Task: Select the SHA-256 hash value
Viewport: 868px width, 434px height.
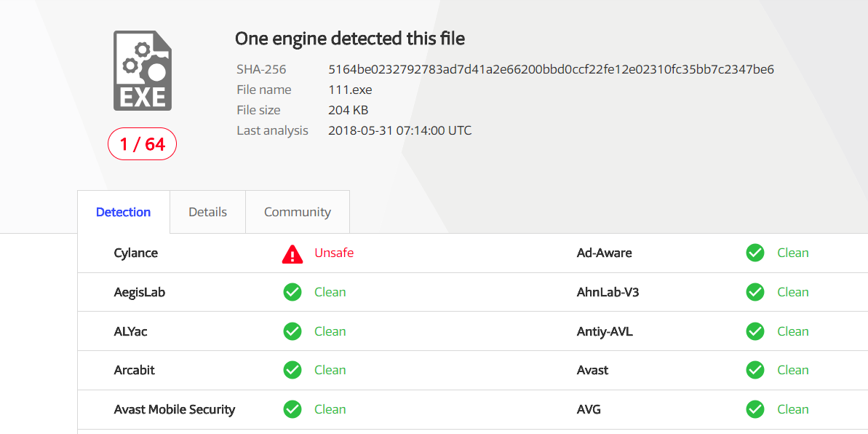Action: click(x=551, y=69)
